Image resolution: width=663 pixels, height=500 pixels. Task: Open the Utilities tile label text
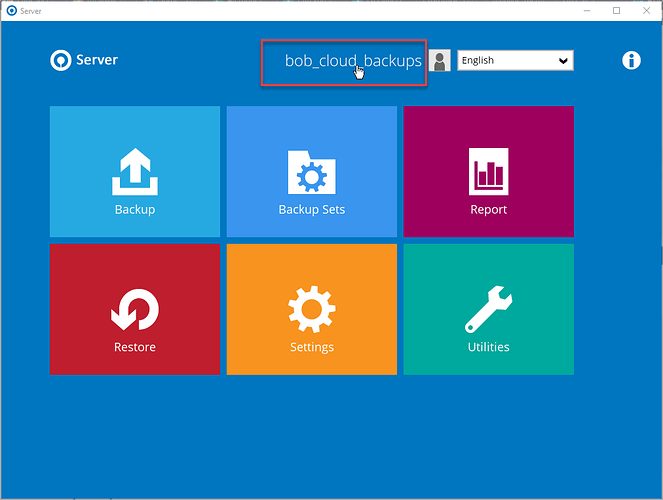(488, 348)
